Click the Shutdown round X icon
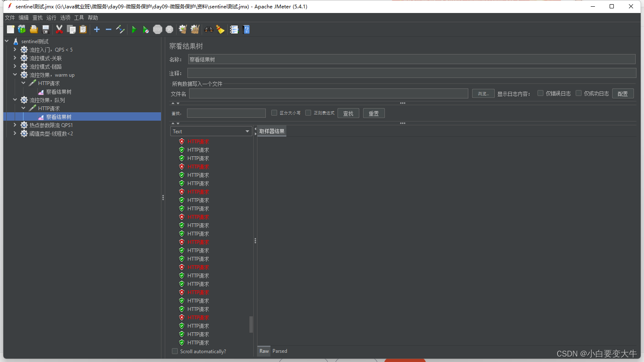644x362 pixels. (169, 29)
